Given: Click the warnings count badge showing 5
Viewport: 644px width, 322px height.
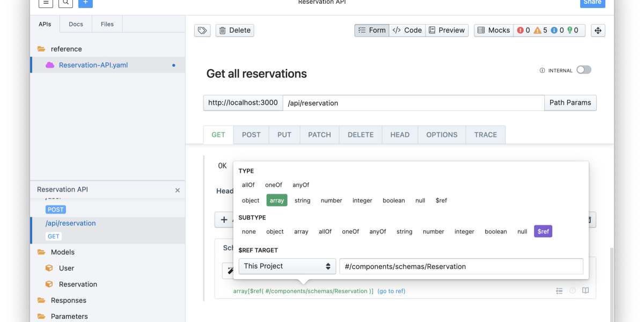Looking at the screenshot, I should click(540, 30).
